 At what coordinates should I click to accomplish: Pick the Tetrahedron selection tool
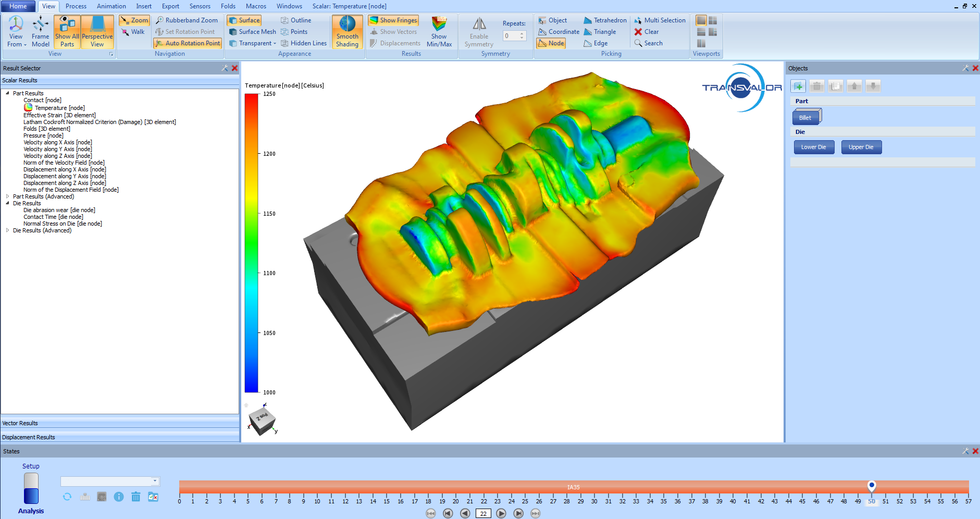(x=604, y=20)
